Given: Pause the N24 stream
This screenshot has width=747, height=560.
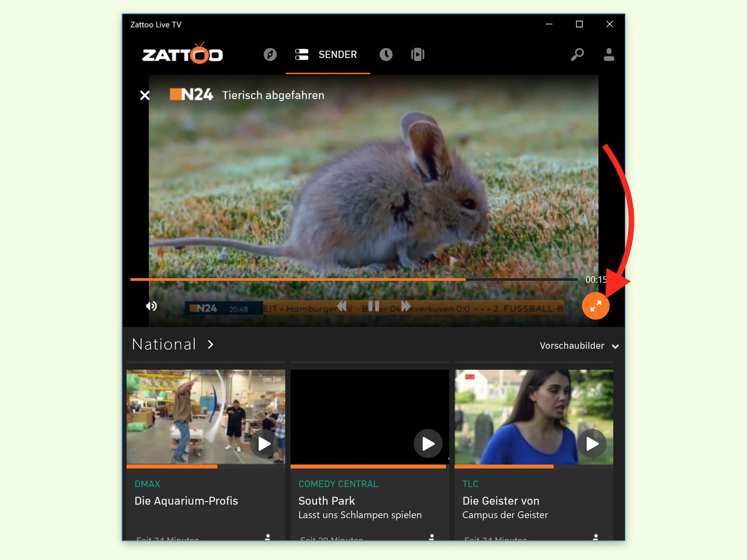Looking at the screenshot, I should [373, 306].
